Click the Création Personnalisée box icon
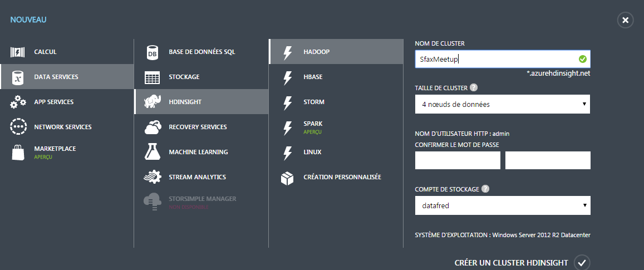This screenshot has height=270, width=644. (x=288, y=178)
